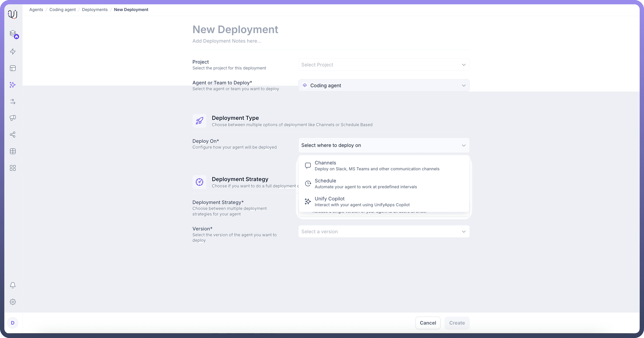Open the settings gear icon
644x338 pixels.
pyautogui.click(x=13, y=302)
